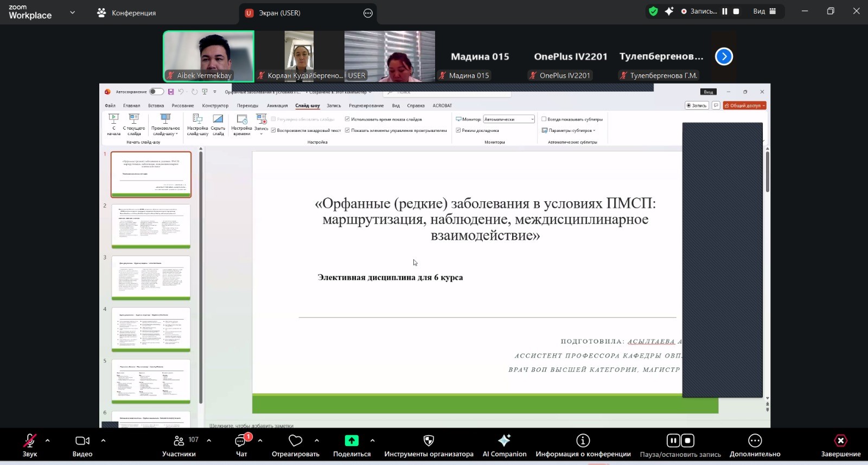Switch to the Переходы ribbon tab
This screenshot has width=868, height=465.
pyautogui.click(x=247, y=106)
